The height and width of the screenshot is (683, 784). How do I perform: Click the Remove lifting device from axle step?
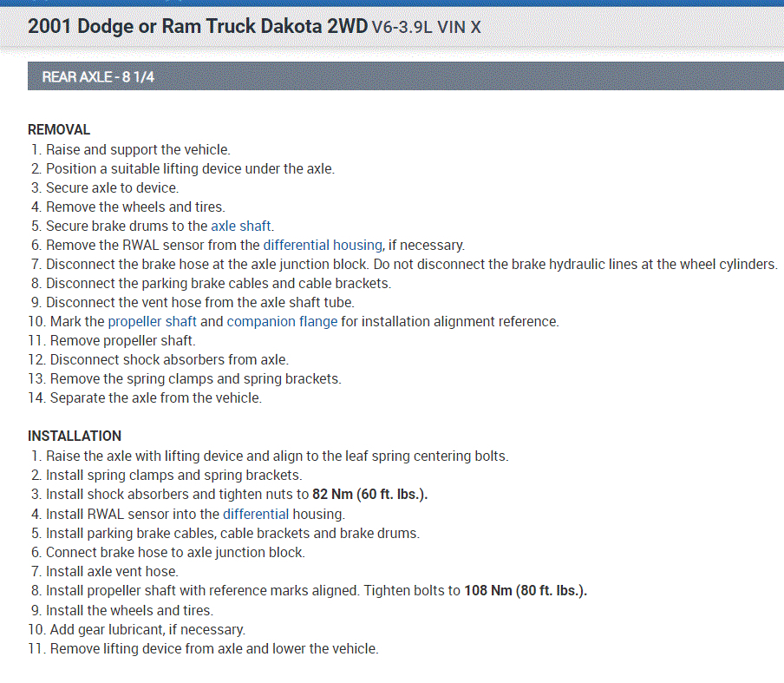214,648
